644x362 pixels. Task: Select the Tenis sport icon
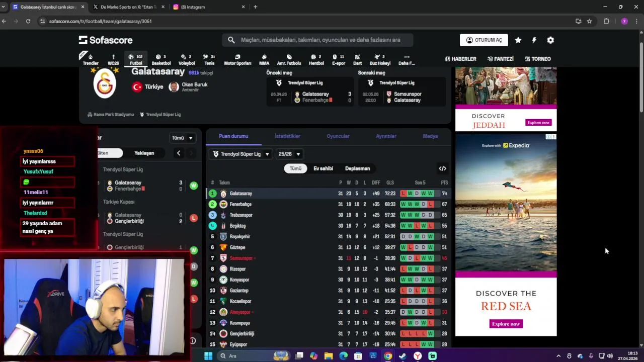pos(209,59)
